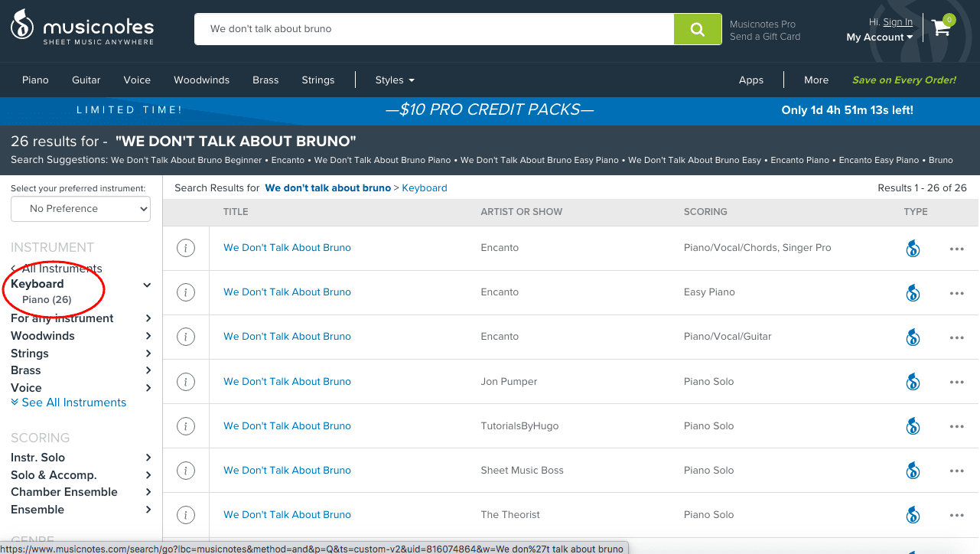Open Apps in navigation bar
980x554 pixels.
(751, 80)
